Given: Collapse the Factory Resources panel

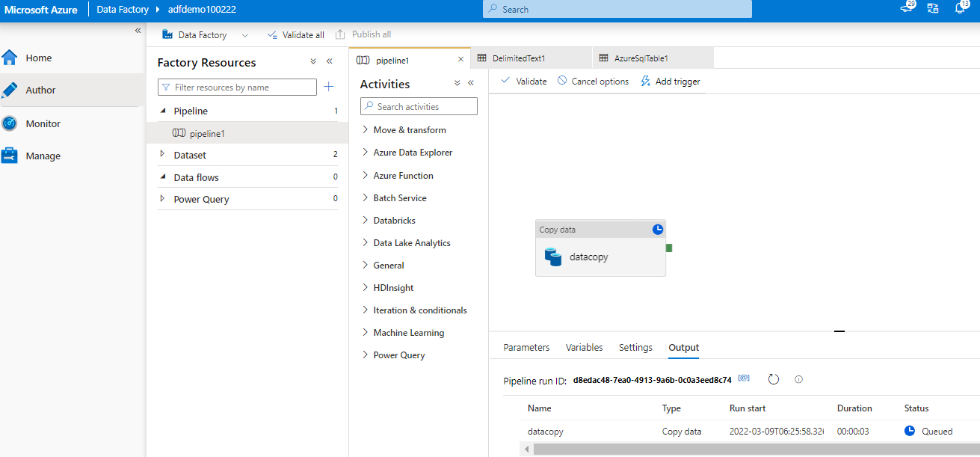Looking at the screenshot, I should click(330, 61).
